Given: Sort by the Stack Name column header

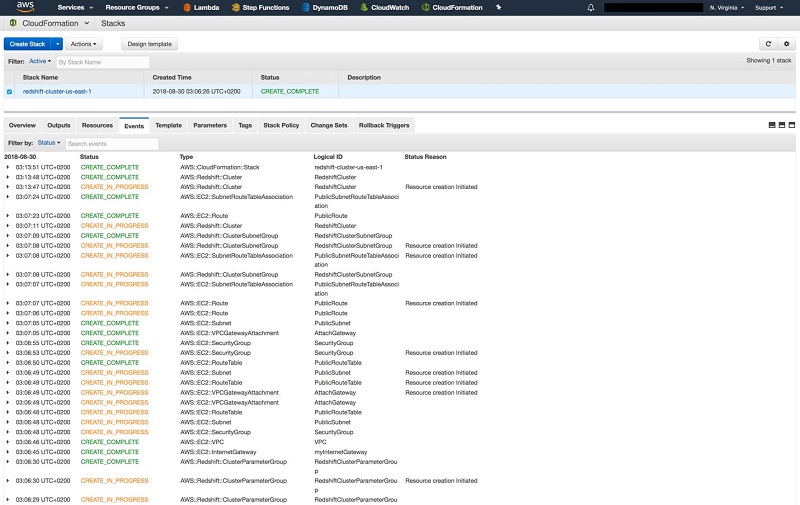Looking at the screenshot, I should coord(40,78).
